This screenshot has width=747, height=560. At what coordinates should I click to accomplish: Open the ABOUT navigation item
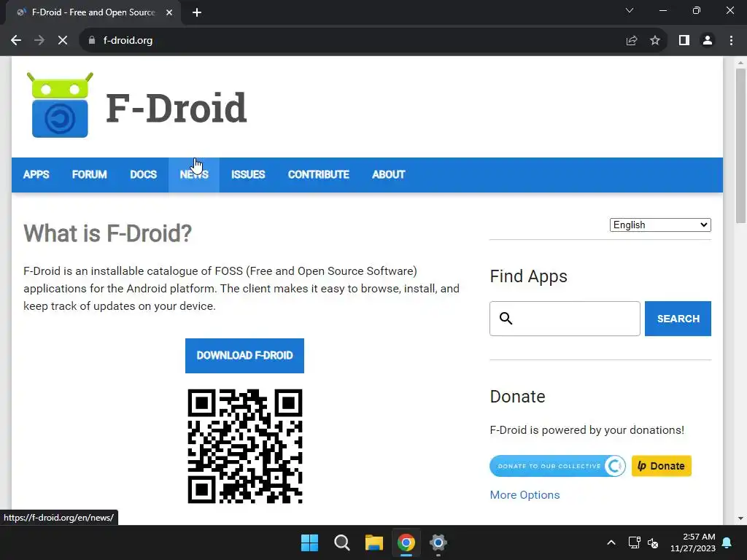[389, 175]
